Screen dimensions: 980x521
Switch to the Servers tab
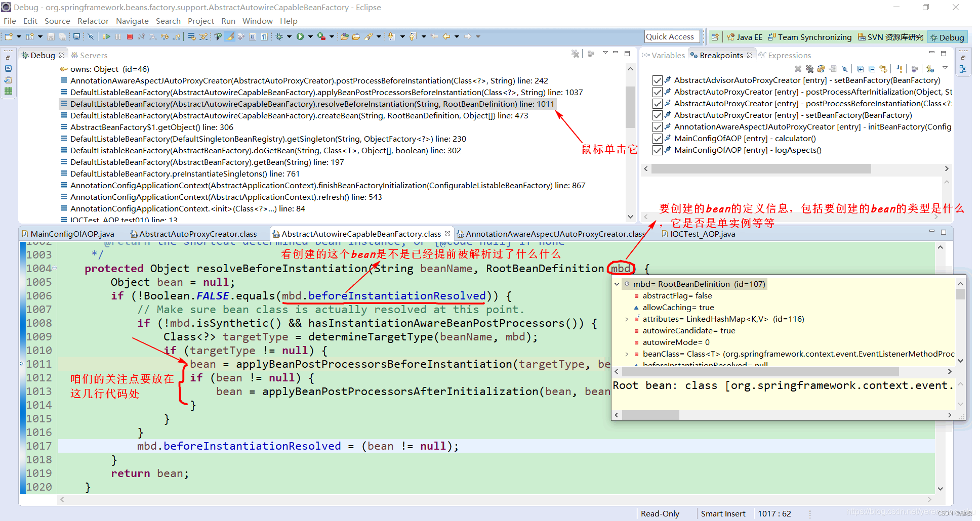coord(89,55)
